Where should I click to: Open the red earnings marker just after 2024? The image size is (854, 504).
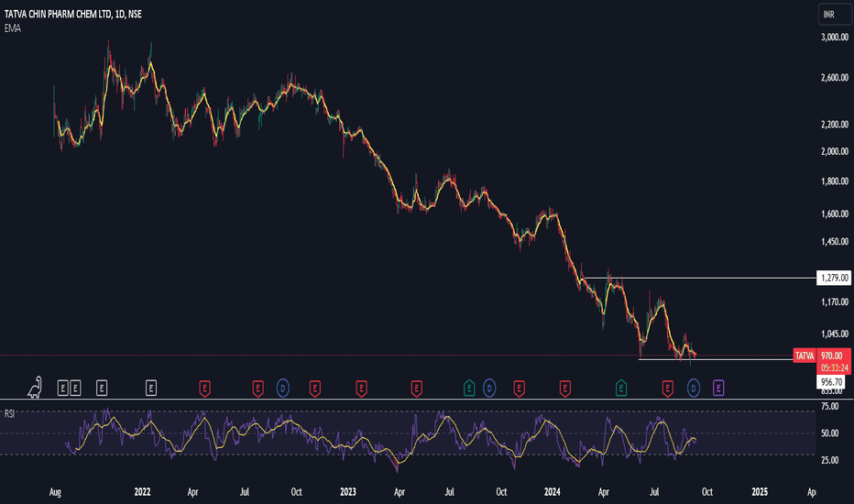564,389
